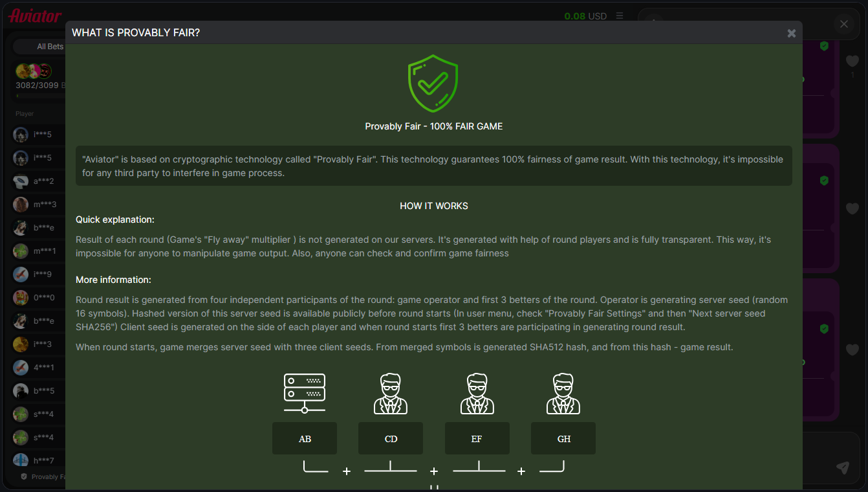Image resolution: width=868 pixels, height=492 pixels.
Task: Click the player icon above GH
Action: [563, 394]
